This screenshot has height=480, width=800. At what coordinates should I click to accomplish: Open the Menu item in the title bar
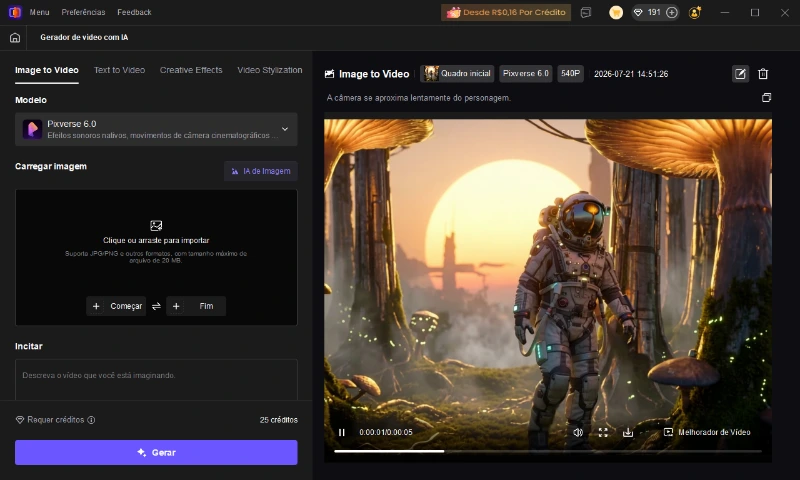39,12
